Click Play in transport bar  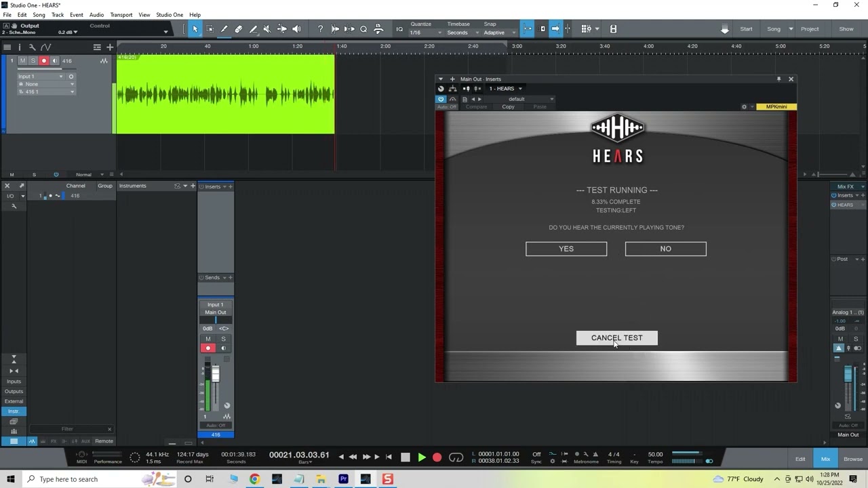click(422, 457)
